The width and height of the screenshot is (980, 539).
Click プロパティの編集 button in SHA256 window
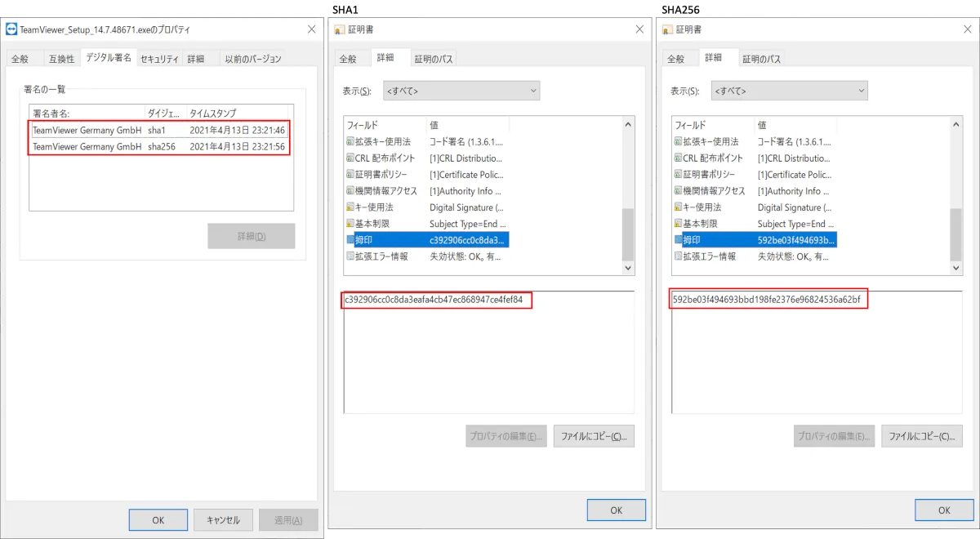(x=835, y=436)
